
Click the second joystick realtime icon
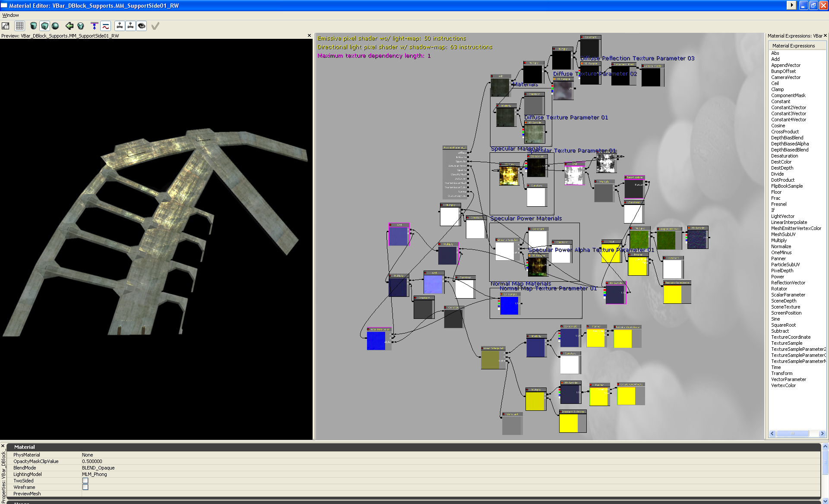click(x=130, y=26)
